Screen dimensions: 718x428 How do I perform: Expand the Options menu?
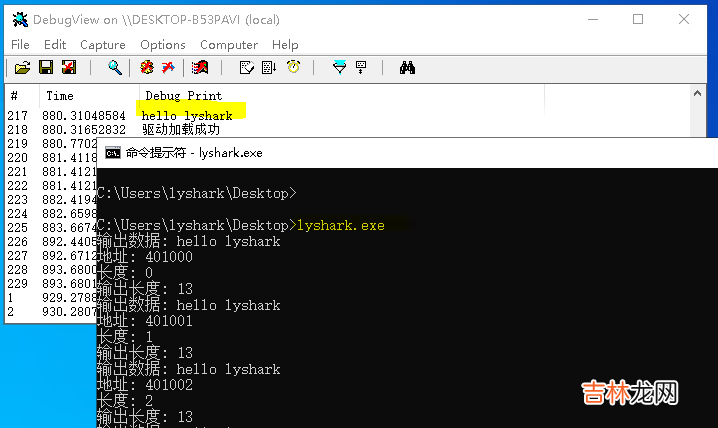click(162, 44)
